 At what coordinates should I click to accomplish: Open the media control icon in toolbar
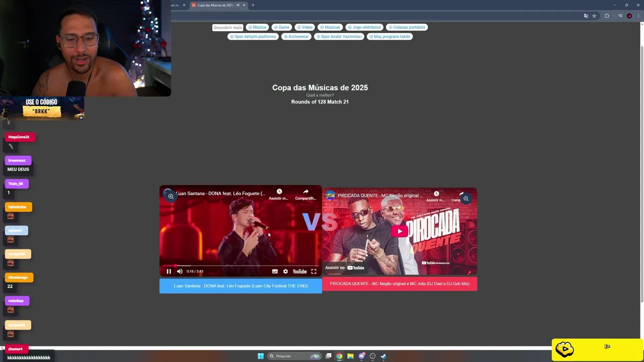coord(620,16)
